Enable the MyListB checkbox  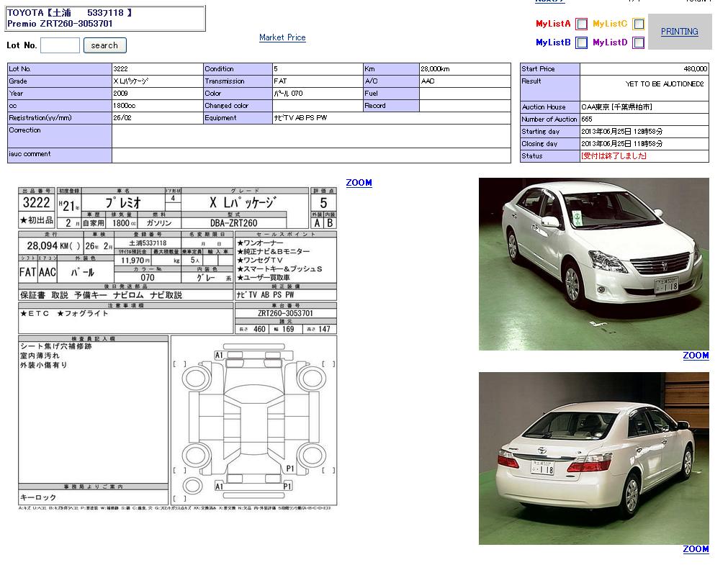click(x=581, y=43)
